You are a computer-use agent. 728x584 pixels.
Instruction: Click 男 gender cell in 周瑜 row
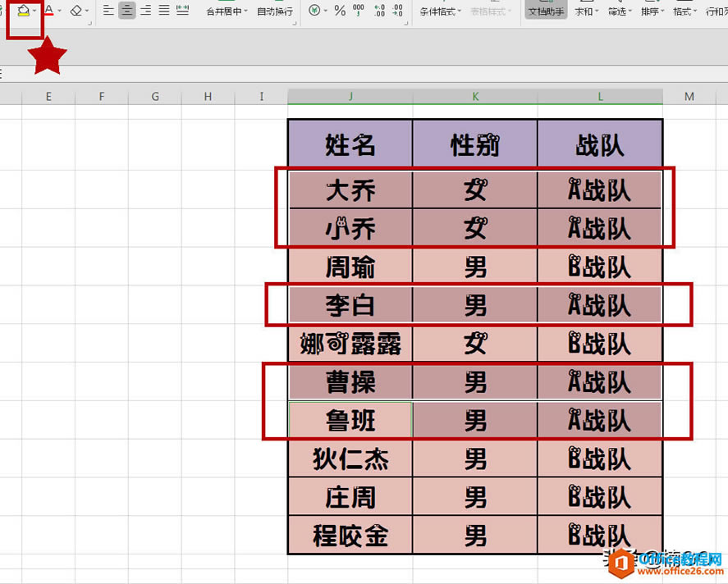point(475,267)
